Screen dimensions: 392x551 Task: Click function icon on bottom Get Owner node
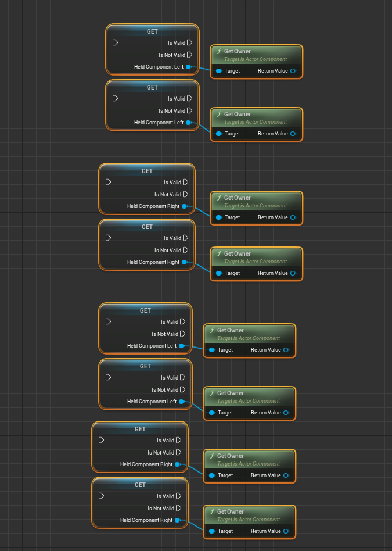coord(212,511)
